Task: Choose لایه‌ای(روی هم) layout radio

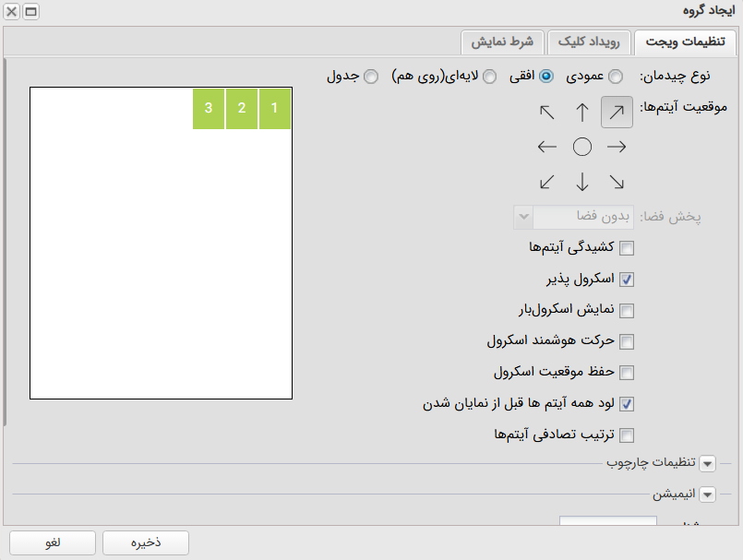Action: tap(489, 77)
